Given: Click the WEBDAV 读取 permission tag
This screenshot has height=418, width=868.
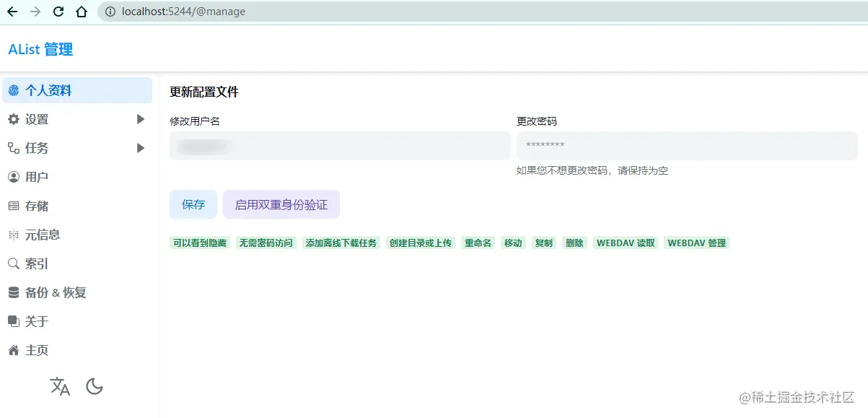Looking at the screenshot, I should point(626,243).
